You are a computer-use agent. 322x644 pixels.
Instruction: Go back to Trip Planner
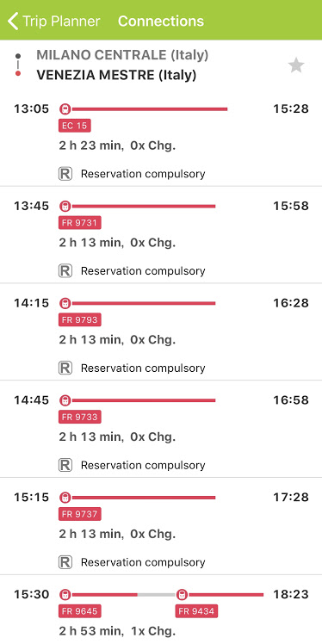pos(53,21)
